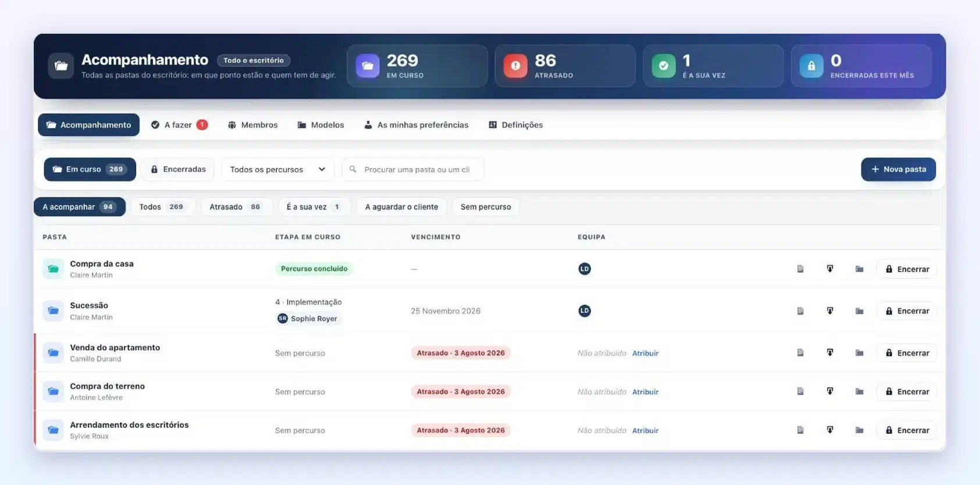
Task: Click the document icon in the Sucessão row
Action: pos(800,311)
